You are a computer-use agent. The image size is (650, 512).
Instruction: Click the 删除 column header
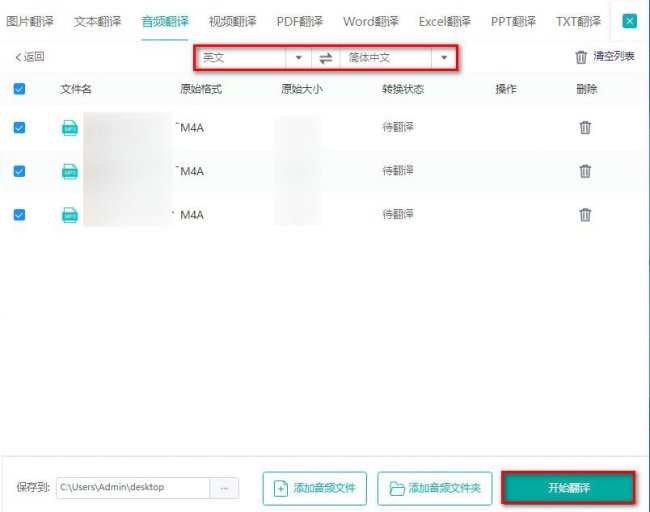coord(587,89)
